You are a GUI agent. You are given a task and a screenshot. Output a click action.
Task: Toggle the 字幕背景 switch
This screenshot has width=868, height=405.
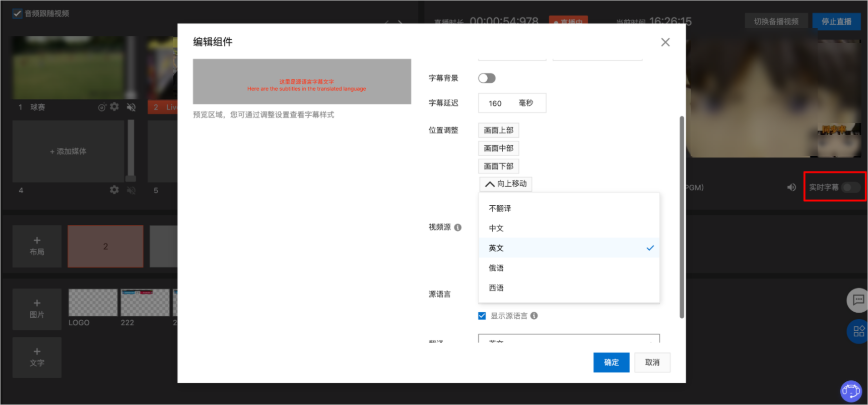pos(487,78)
